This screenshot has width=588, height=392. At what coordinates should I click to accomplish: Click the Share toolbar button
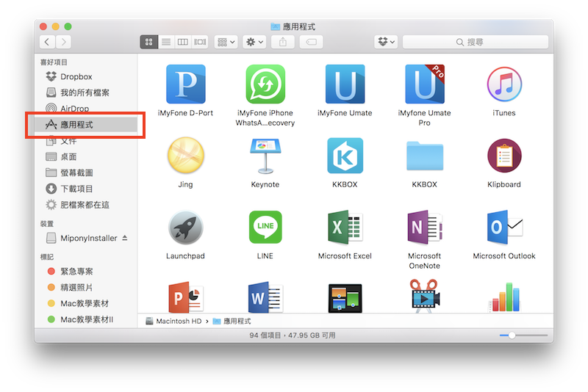click(283, 42)
